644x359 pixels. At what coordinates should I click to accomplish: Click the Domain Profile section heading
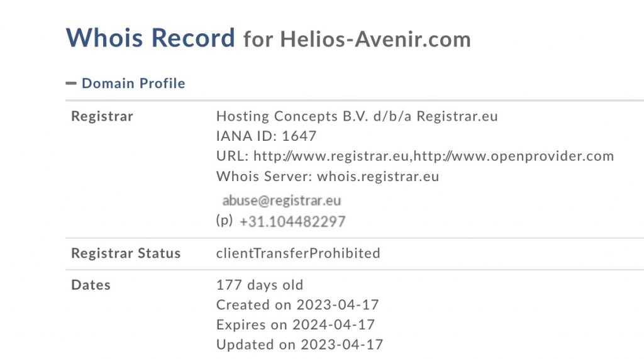(x=133, y=84)
